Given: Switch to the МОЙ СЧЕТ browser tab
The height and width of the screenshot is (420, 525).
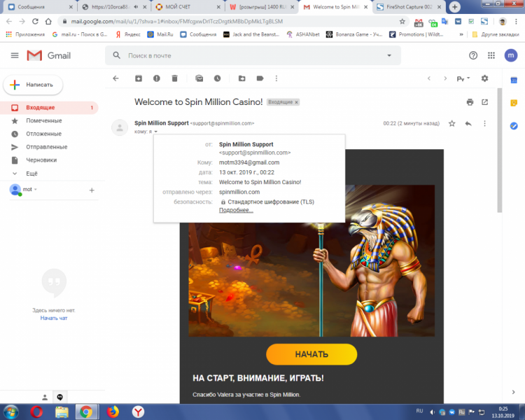Looking at the screenshot, I should pos(188,7).
